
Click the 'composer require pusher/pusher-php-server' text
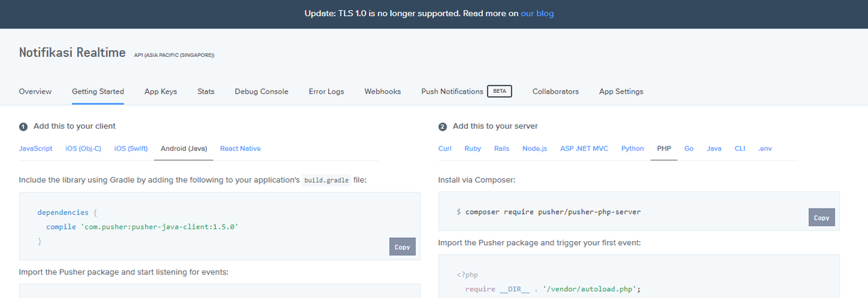(553, 212)
